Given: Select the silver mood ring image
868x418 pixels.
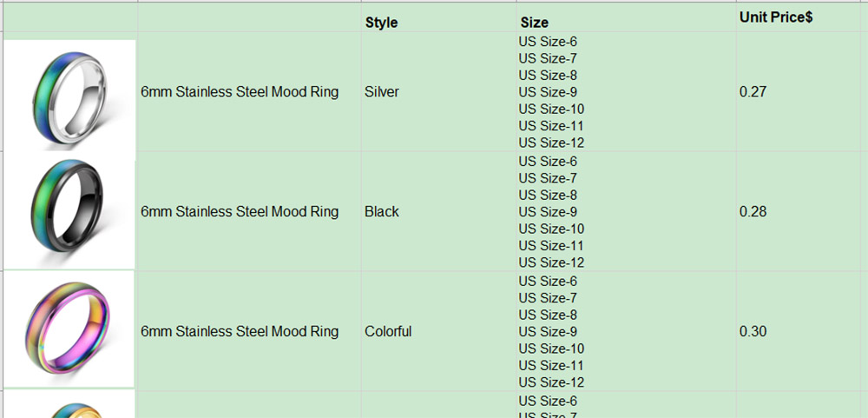Looking at the screenshot, I should pos(69,96).
